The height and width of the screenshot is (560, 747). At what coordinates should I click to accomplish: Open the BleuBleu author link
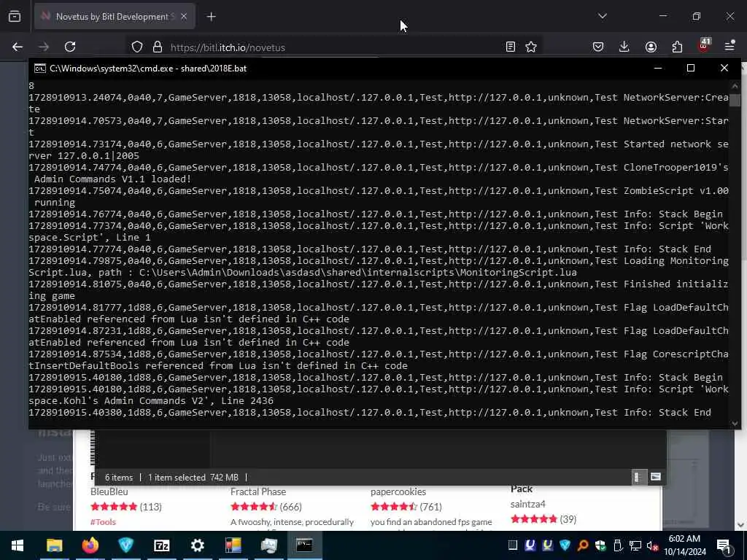(x=109, y=491)
